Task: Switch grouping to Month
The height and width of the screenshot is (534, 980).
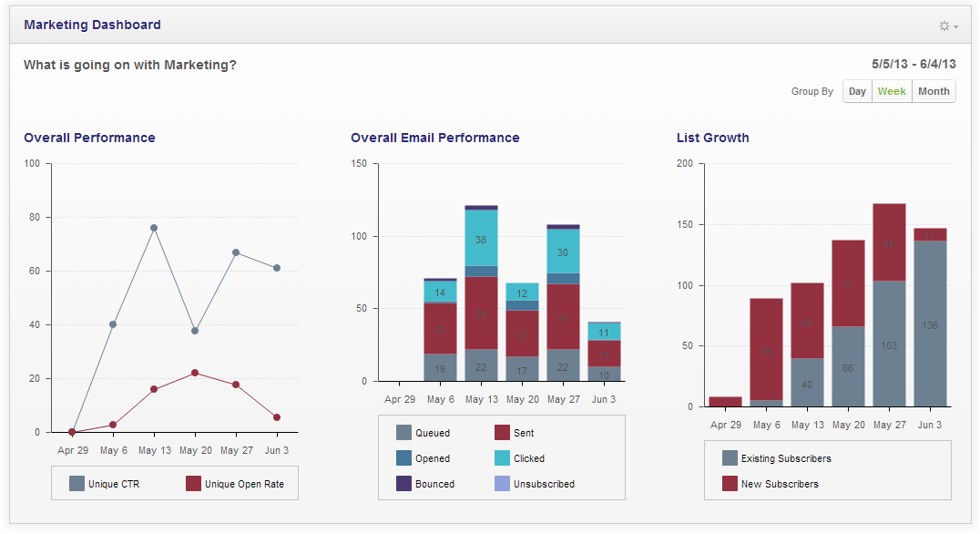Action: pyautogui.click(x=934, y=91)
